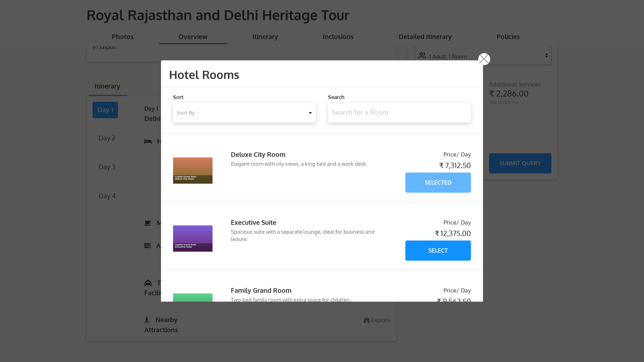Click the binoculars Explore icon
This screenshot has width=644, height=362.
click(367, 320)
